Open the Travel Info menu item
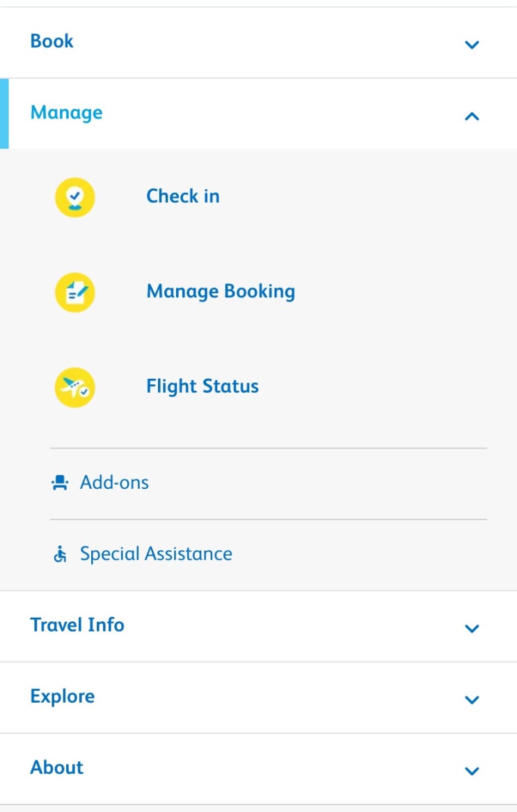This screenshot has height=812, width=517. click(77, 625)
